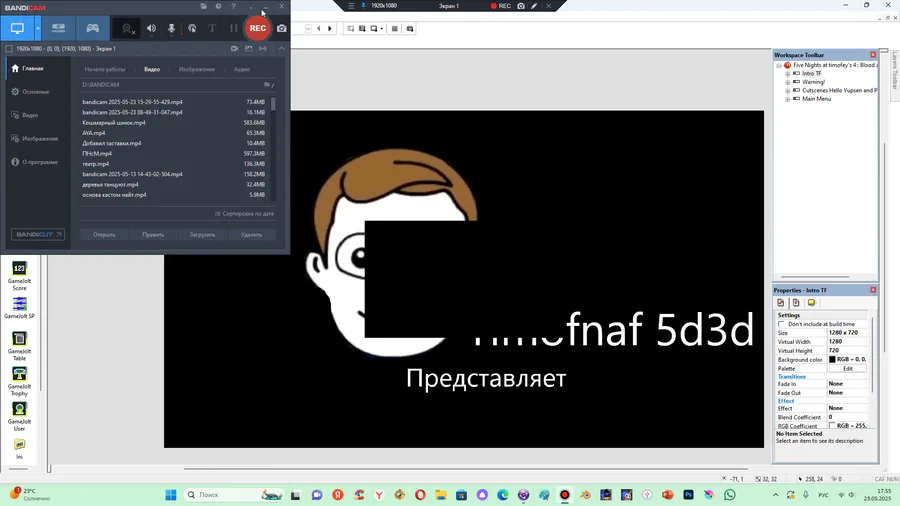Viewport: 900px width, 506px height.
Task: Expand Cutscenes Hello Vupsen frame node
Action: (788, 91)
